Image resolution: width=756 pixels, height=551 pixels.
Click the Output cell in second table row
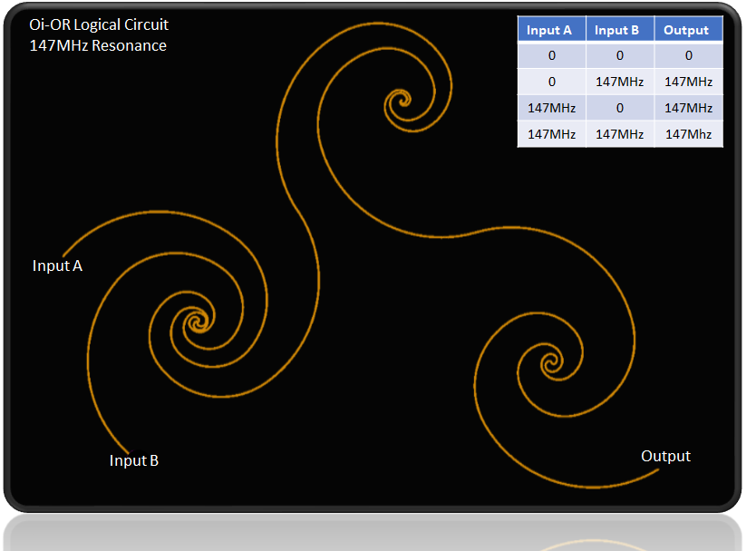point(686,82)
